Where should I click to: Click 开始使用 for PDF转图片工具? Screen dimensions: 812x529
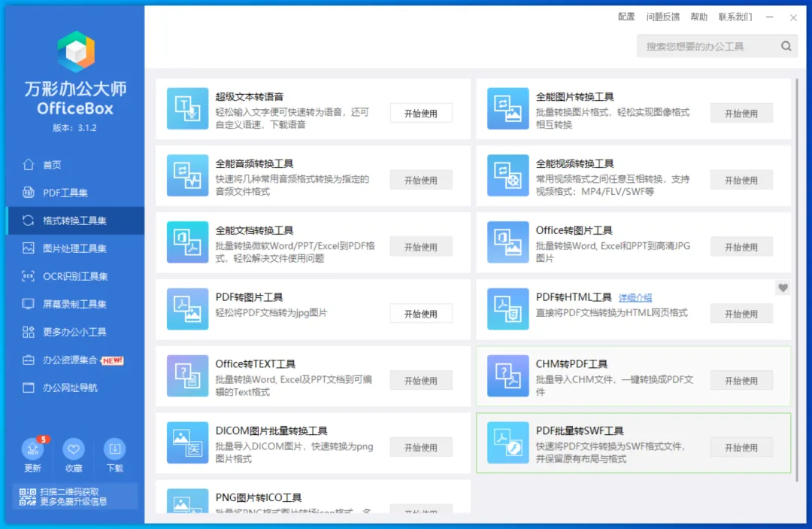420,314
